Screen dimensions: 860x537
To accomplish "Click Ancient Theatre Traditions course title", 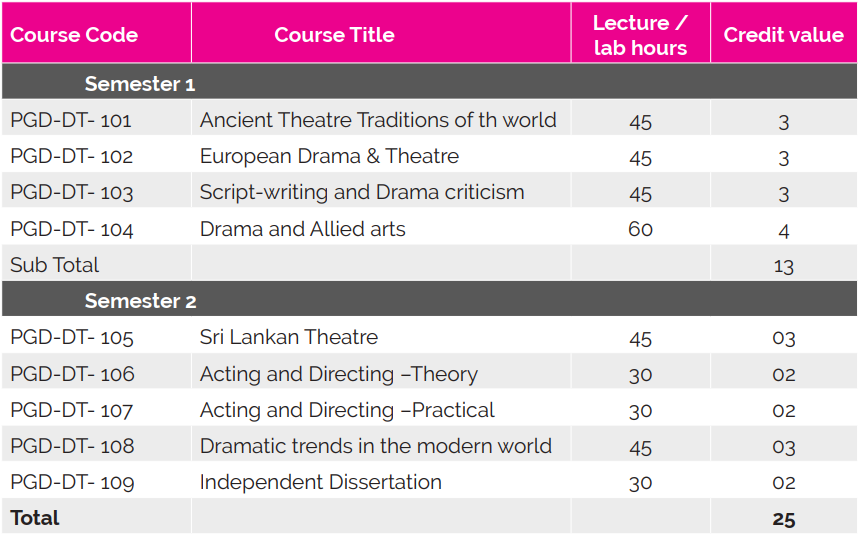I will coord(378,120).
